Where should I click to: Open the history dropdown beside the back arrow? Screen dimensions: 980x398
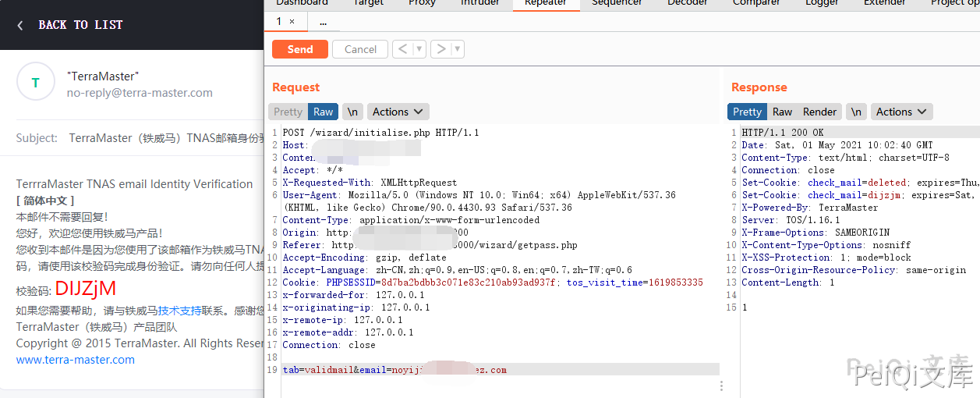coord(419,49)
